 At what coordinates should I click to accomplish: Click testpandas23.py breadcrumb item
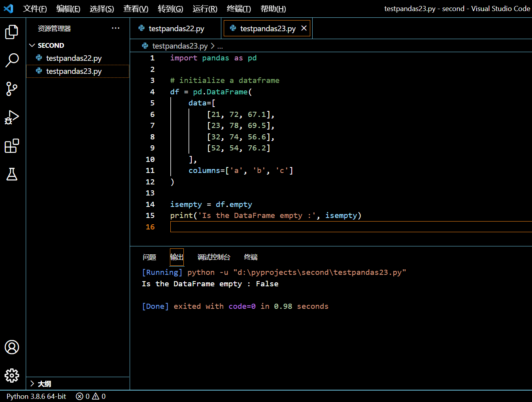click(180, 46)
